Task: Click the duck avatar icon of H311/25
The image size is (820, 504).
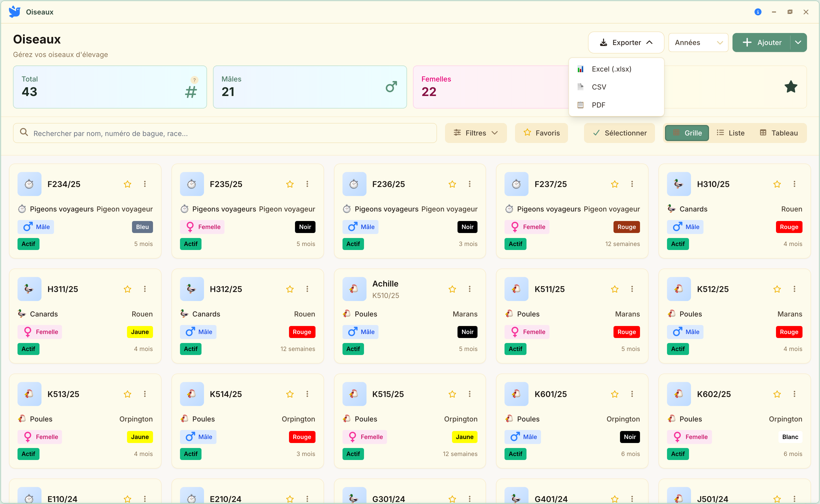Action: (x=29, y=289)
